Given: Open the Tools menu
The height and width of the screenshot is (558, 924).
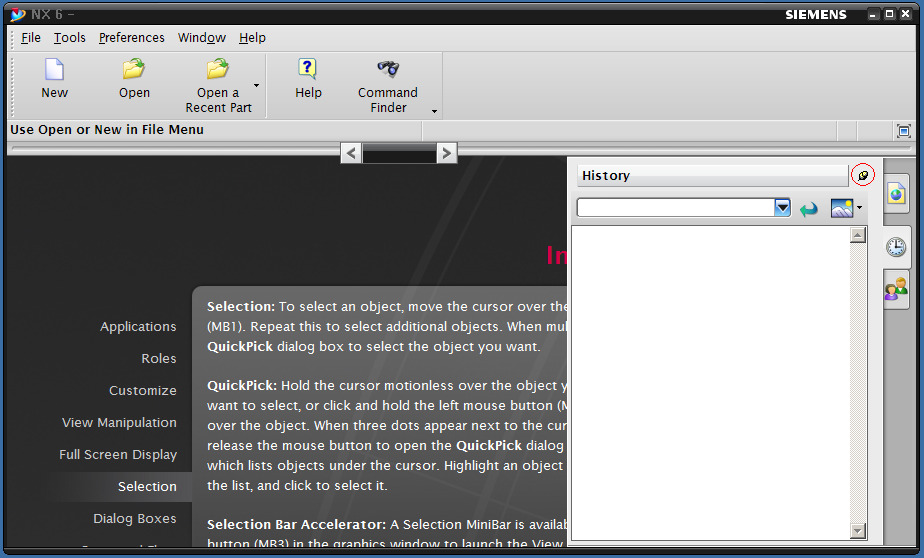Looking at the screenshot, I should [x=70, y=38].
